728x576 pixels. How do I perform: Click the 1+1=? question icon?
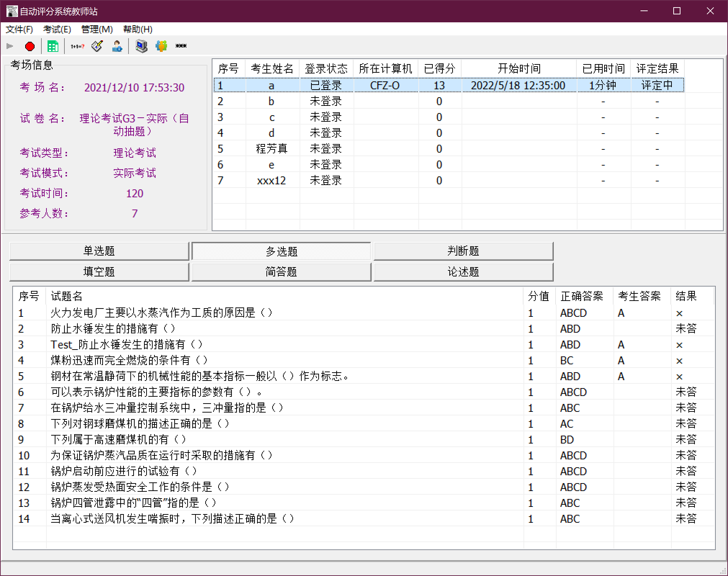(77, 46)
